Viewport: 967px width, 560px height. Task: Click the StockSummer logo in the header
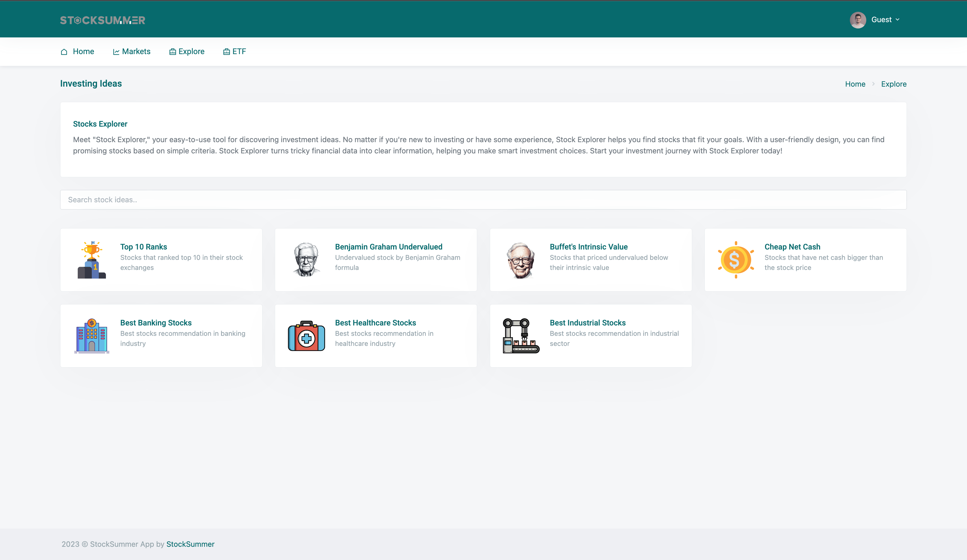point(102,20)
